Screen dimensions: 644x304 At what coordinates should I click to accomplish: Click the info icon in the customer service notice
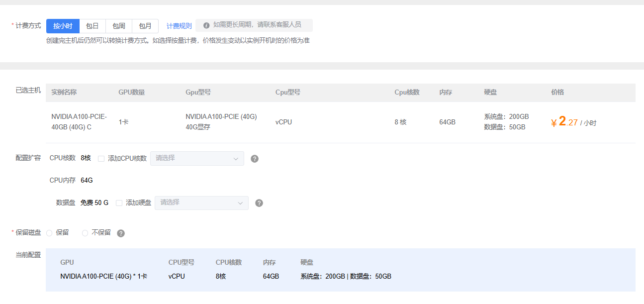click(x=206, y=25)
